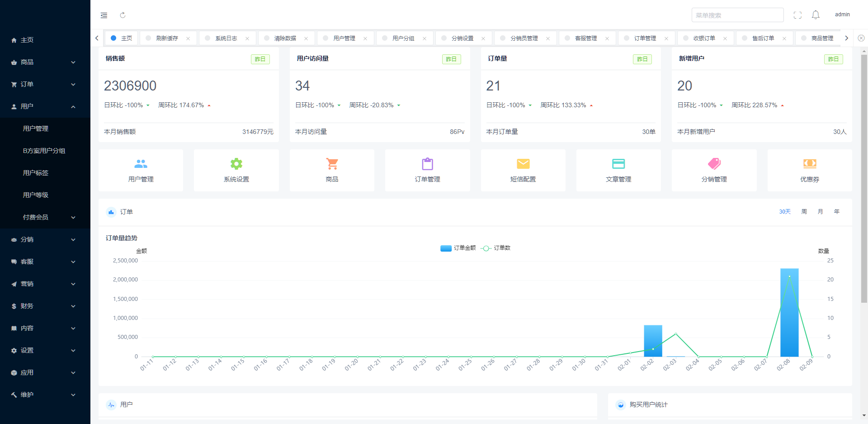868x424 pixels.
Task: Close the 用户管理 tab
Action: (365, 38)
